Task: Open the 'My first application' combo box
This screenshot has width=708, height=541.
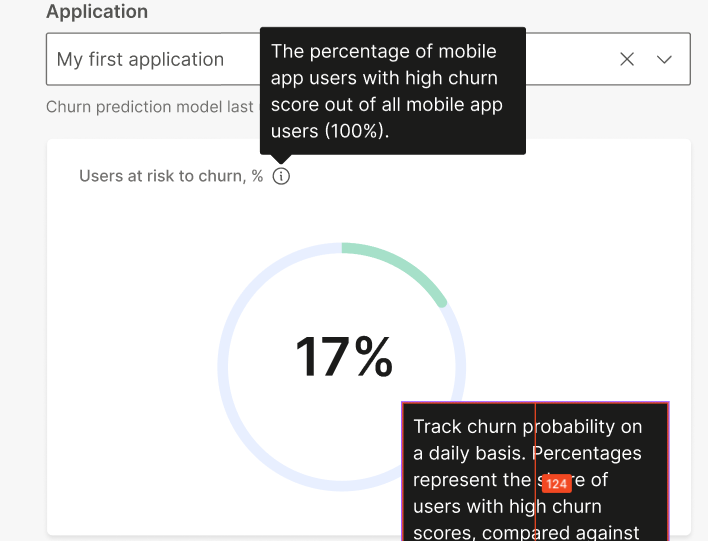Action: 150,59
